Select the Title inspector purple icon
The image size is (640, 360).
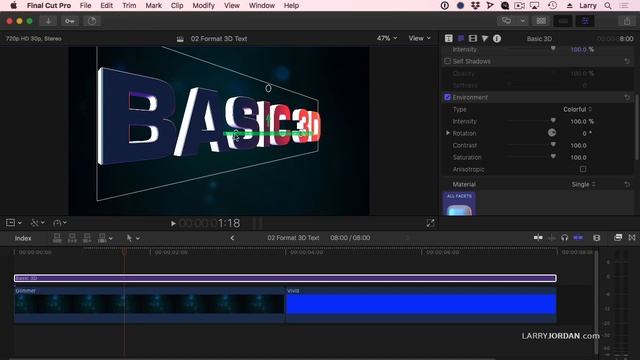(x=461, y=38)
